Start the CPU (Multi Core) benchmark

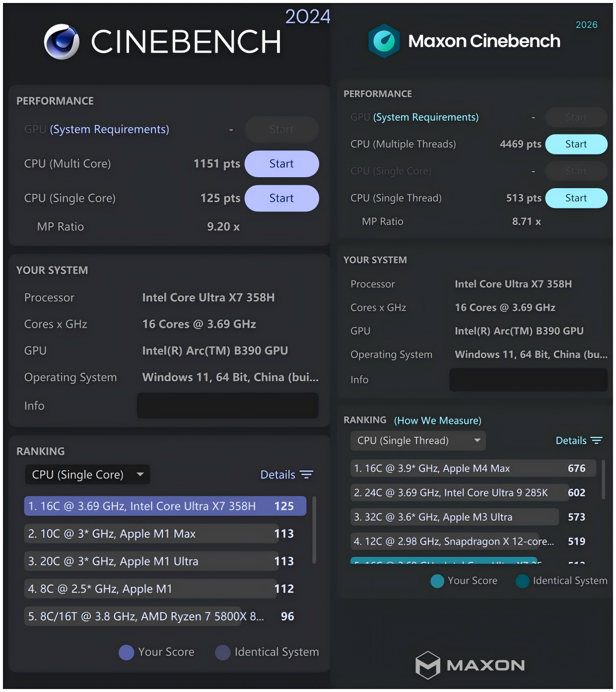tap(281, 164)
